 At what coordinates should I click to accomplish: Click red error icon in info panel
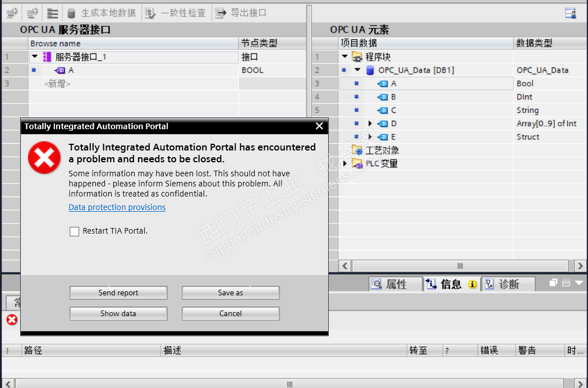pyautogui.click(x=12, y=319)
